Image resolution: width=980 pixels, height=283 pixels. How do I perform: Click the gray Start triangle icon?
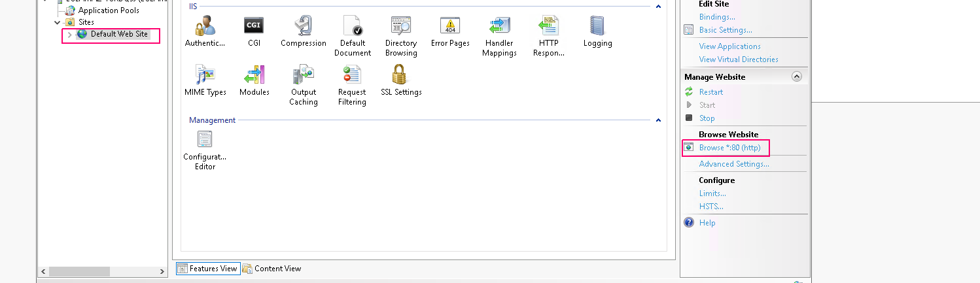pos(689,105)
